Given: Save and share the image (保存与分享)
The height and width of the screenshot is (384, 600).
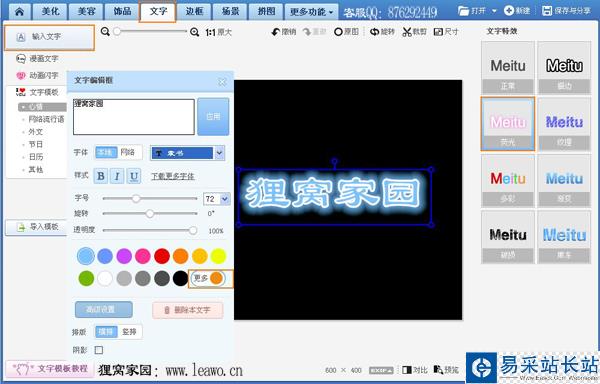Looking at the screenshot, I should (x=566, y=11).
